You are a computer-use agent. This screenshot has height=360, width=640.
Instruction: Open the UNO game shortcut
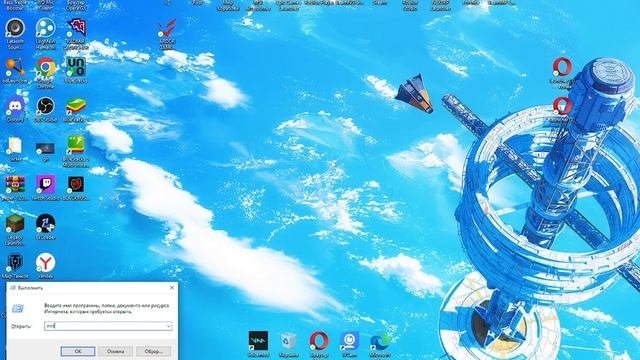(x=76, y=67)
